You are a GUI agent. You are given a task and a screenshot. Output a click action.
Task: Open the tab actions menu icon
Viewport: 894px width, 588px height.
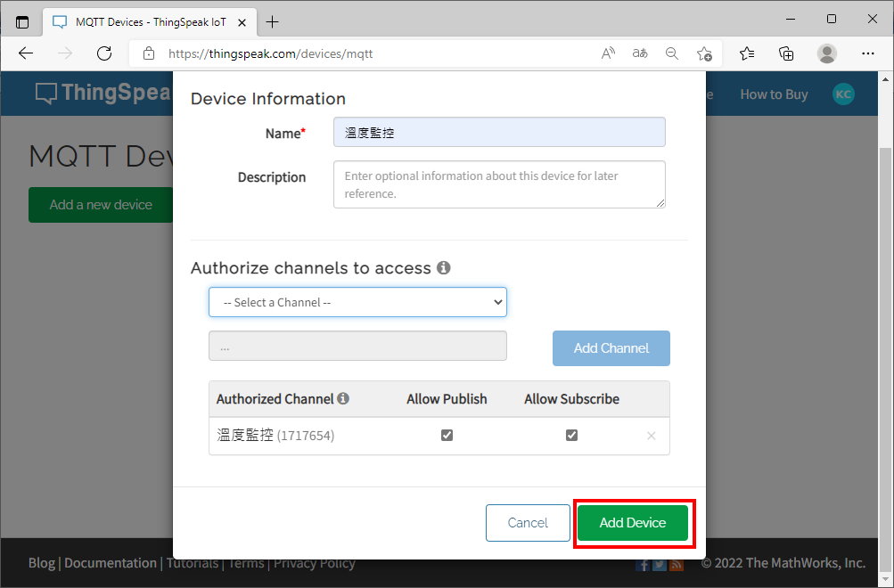22,22
